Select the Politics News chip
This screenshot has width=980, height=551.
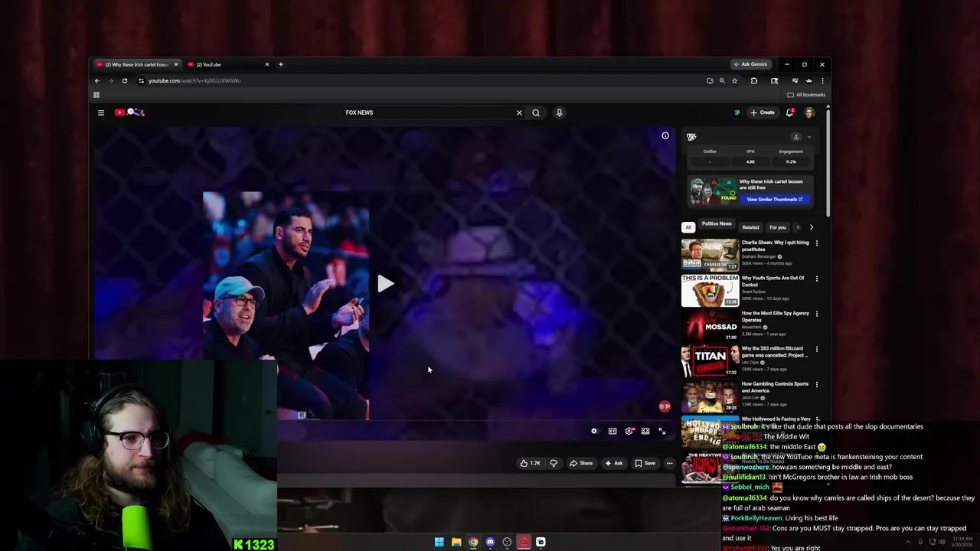pos(717,224)
